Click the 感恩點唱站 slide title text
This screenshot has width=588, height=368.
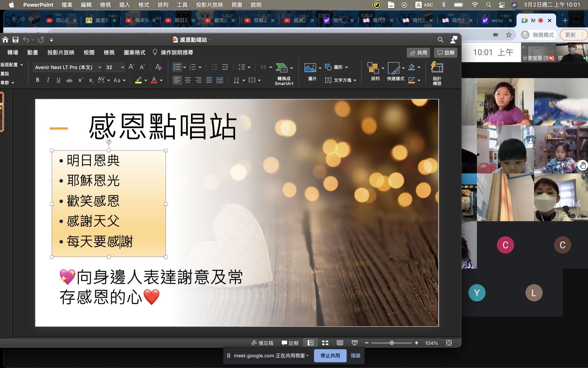(163, 126)
